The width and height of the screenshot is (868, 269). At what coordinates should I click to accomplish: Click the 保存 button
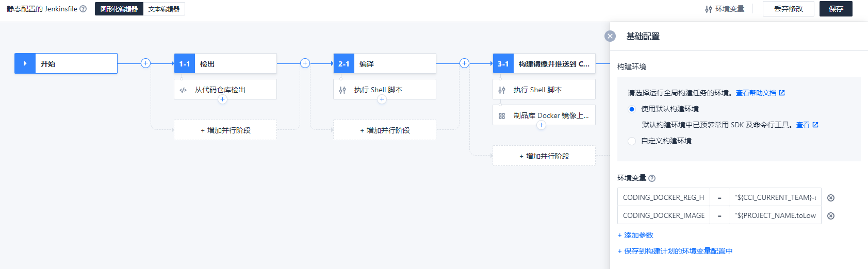(836, 9)
